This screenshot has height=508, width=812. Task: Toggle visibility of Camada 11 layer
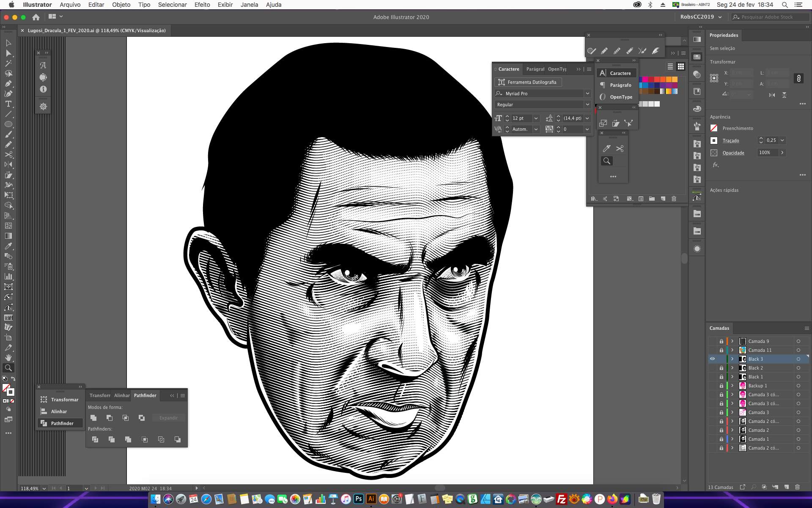tap(713, 350)
